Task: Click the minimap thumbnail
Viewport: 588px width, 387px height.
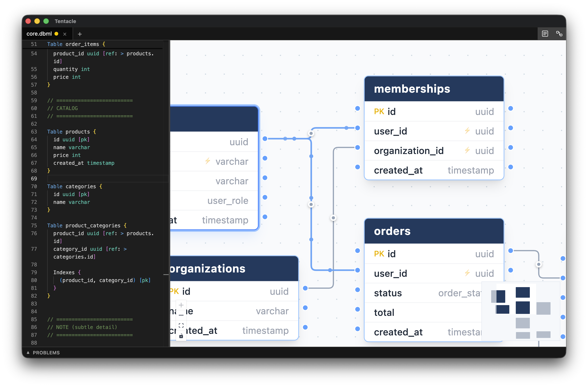Action: point(521,311)
